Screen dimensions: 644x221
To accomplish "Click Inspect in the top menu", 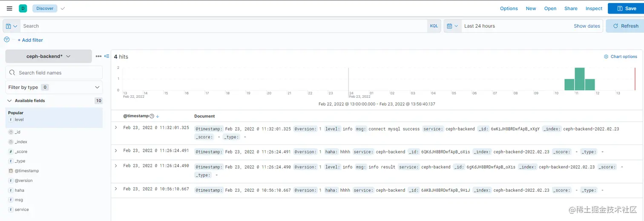I will (594, 8).
